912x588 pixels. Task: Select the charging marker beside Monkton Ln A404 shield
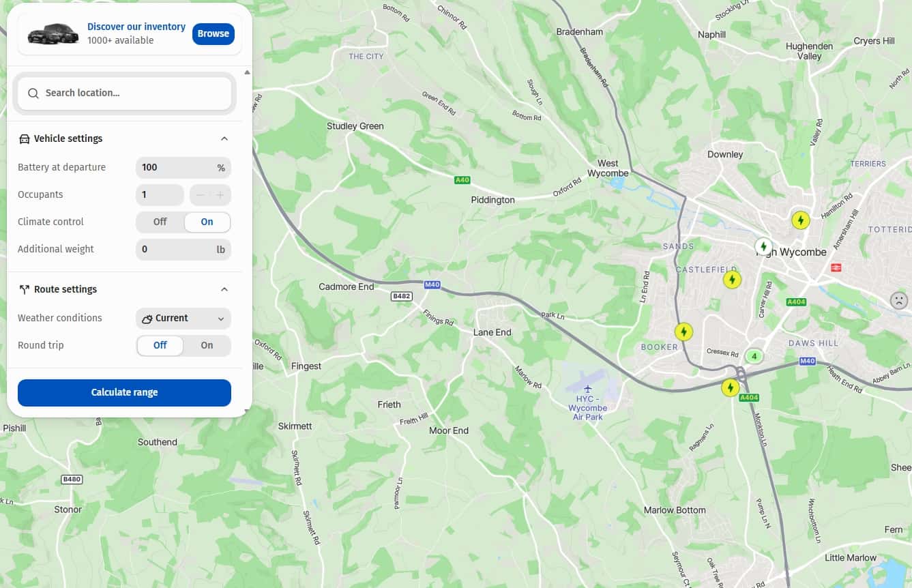tap(731, 388)
